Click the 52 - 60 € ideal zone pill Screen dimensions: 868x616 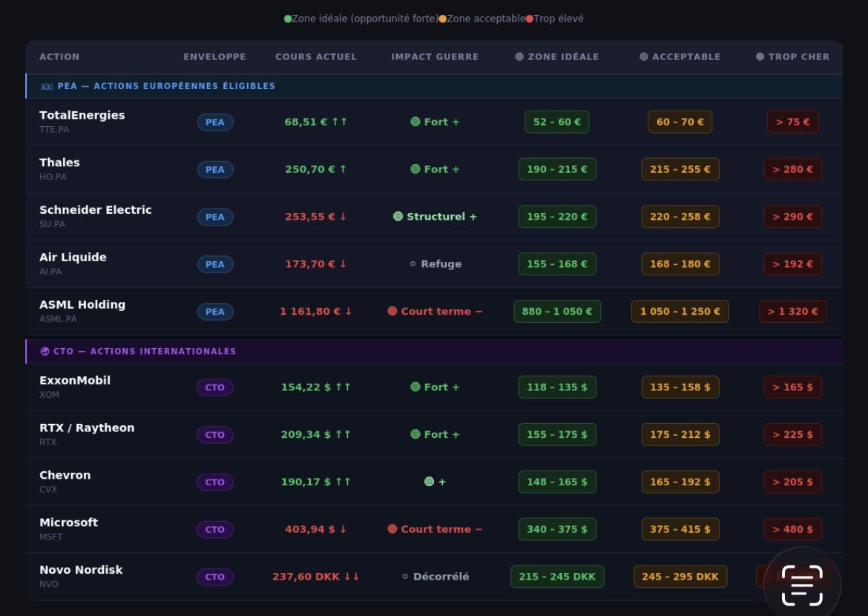point(556,122)
